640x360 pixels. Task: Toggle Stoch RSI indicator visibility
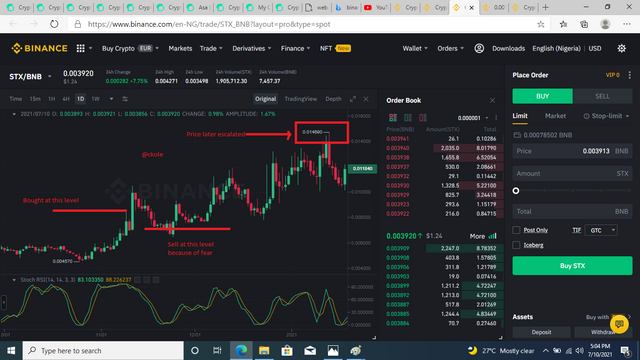pyautogui.click(x=138, y=280)
